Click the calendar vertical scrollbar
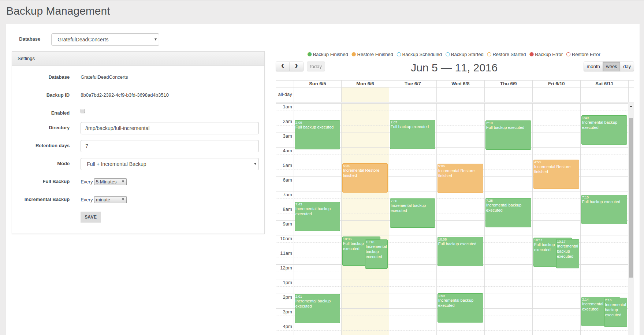Image resolution: width=644 pixels, height=335 pixels. (x=631, y=198)
